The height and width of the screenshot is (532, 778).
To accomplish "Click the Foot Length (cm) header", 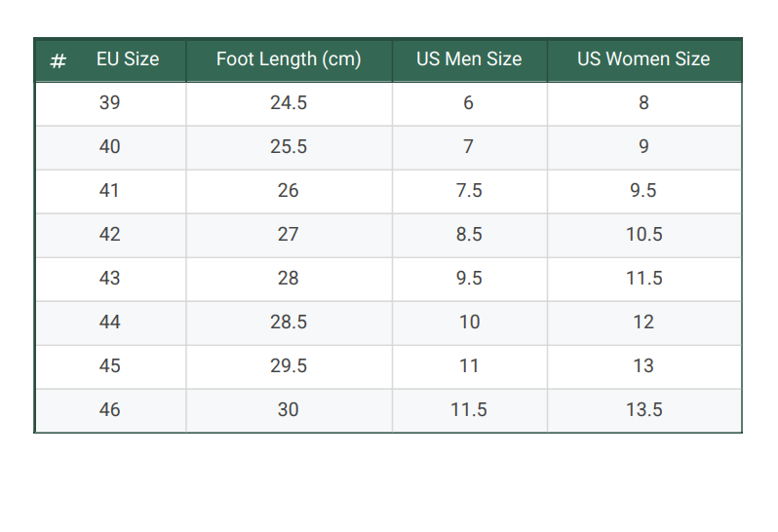I will [x=289, y=59].
